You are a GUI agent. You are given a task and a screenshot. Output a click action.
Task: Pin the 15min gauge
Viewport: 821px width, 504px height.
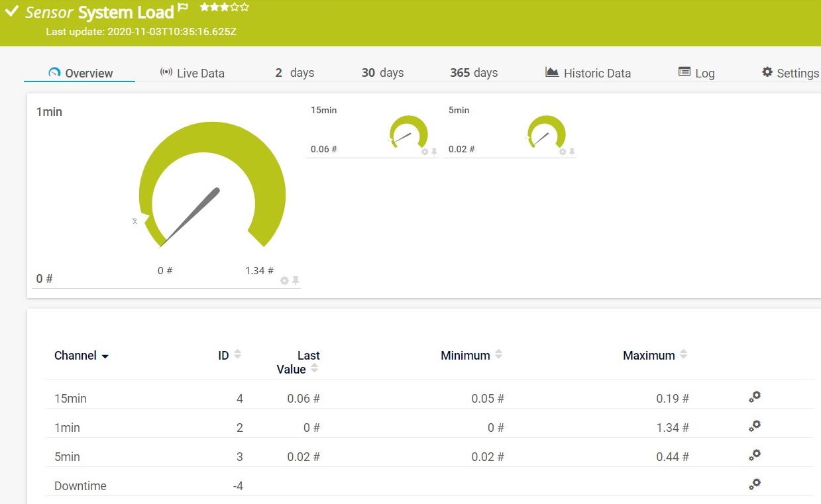pos(435,152)
